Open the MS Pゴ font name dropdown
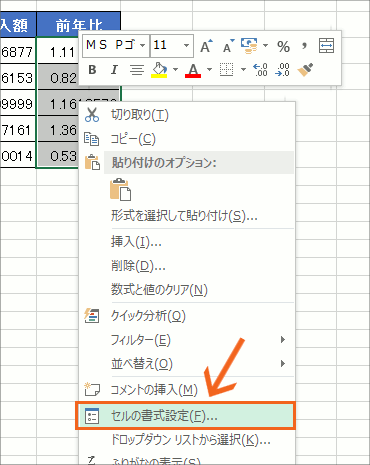The image size is (370, 465). (x=142, y=45)
